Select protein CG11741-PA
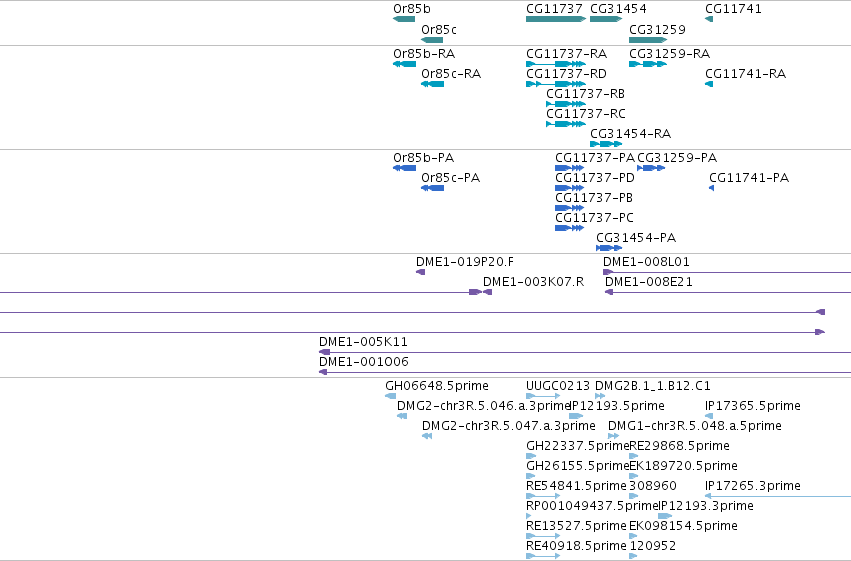The width and height of the screenshot is (851, 561). click(749, 178)
